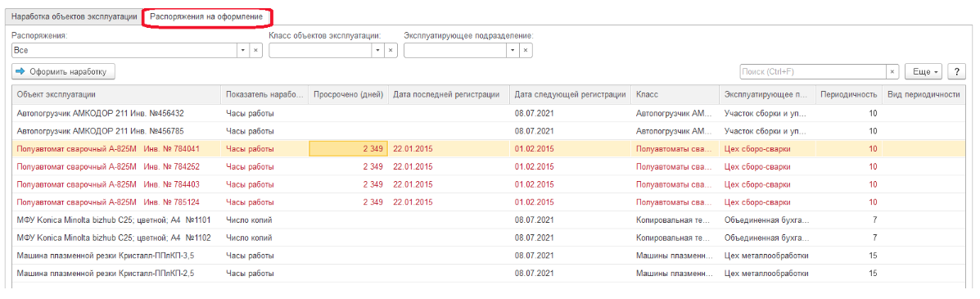Open the Распоряжения на оформление tab
This screenshot has height=299, width=980.
coord(206,16)
